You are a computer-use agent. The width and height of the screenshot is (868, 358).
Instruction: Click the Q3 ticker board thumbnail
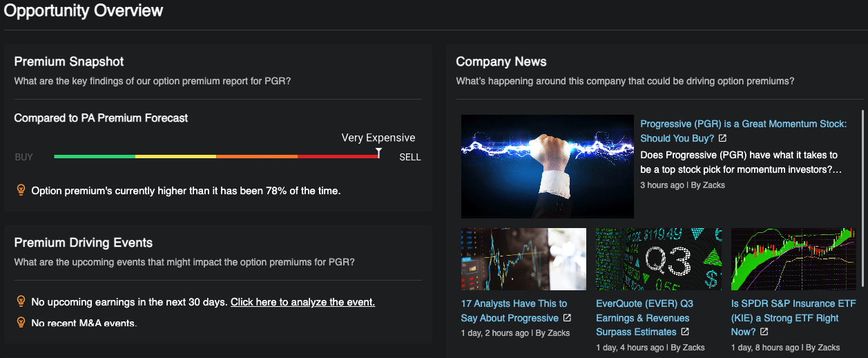pos(659,259)
